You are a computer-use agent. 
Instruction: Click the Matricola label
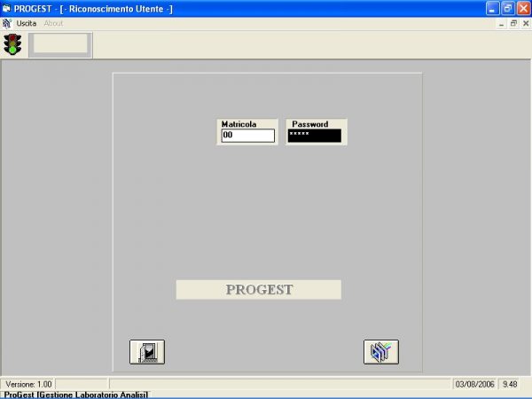coord(239,124)
